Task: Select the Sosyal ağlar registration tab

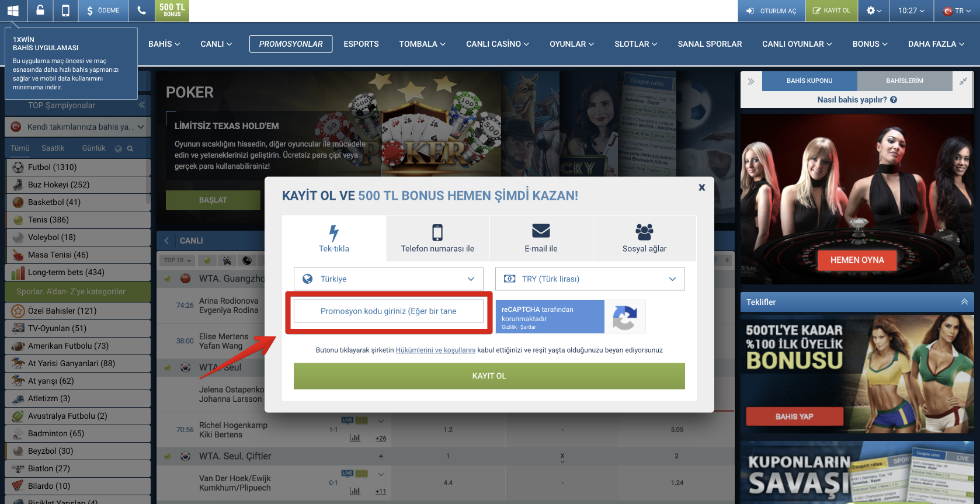Action: click(x=644, y=238)
